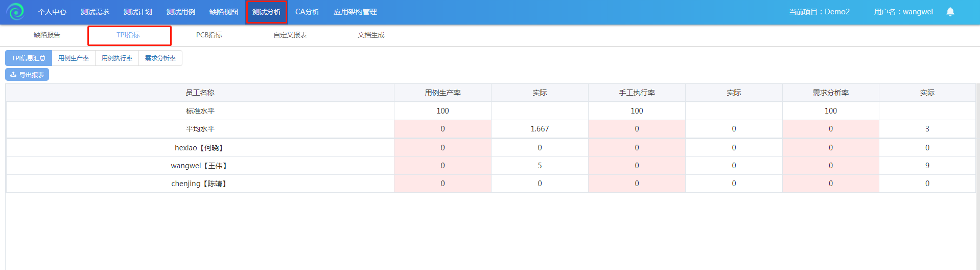
Task: Open 缺陷视图 from the navigation bar
Action: [x=224, y=12]
